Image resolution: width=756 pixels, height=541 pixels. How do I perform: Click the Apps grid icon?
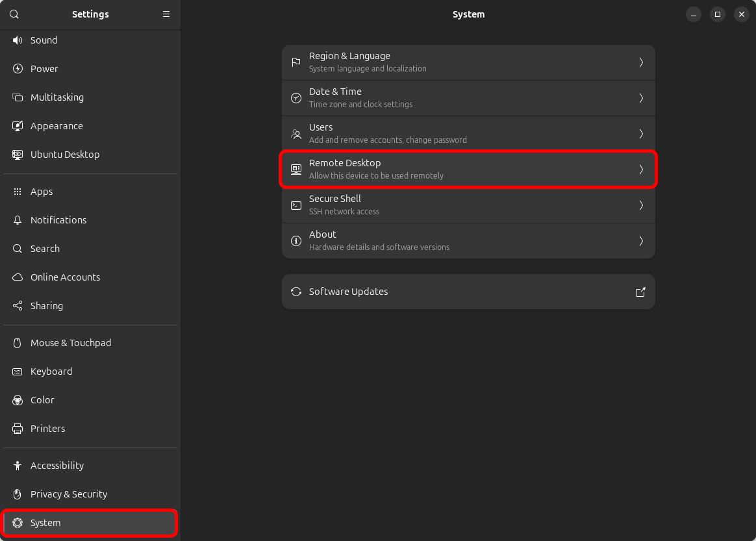click(x=18, y=192)
